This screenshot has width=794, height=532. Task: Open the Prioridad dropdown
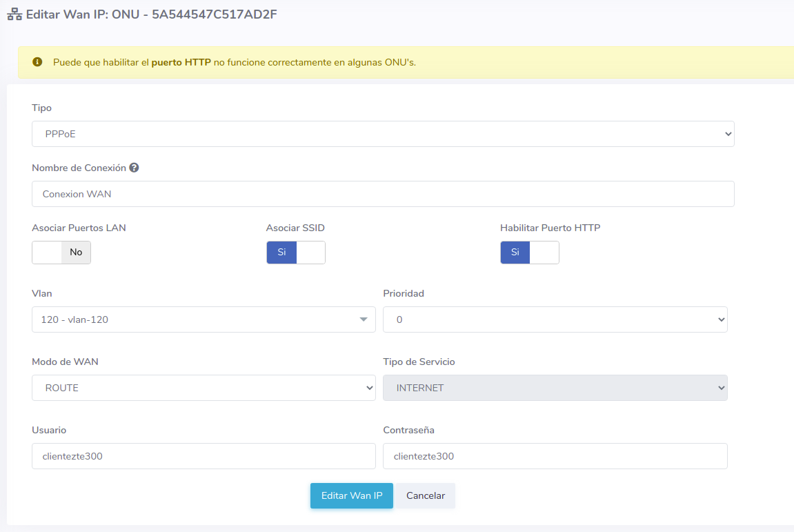pos(555,319)
